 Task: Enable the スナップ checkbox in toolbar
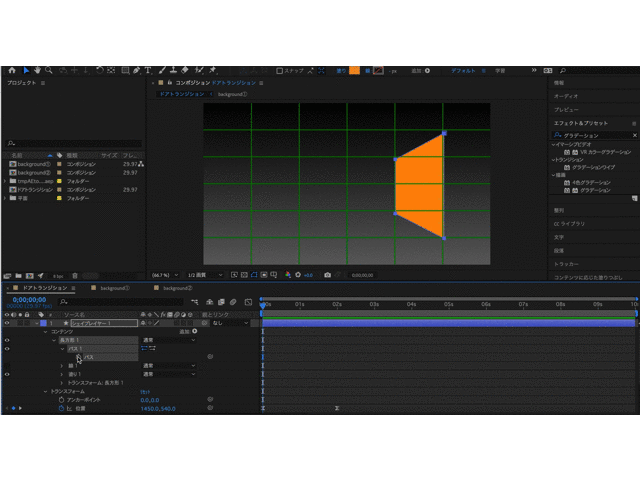coord(281,71)
